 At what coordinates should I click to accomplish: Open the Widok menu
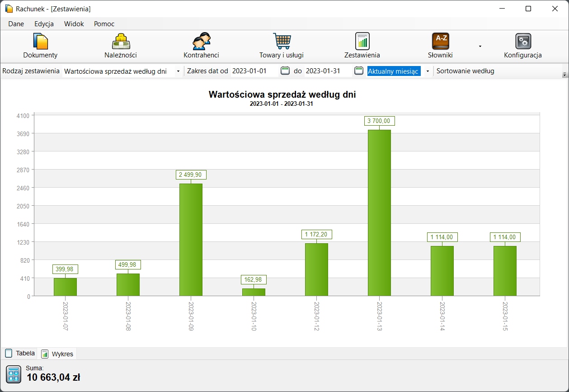tap(74, 24)
